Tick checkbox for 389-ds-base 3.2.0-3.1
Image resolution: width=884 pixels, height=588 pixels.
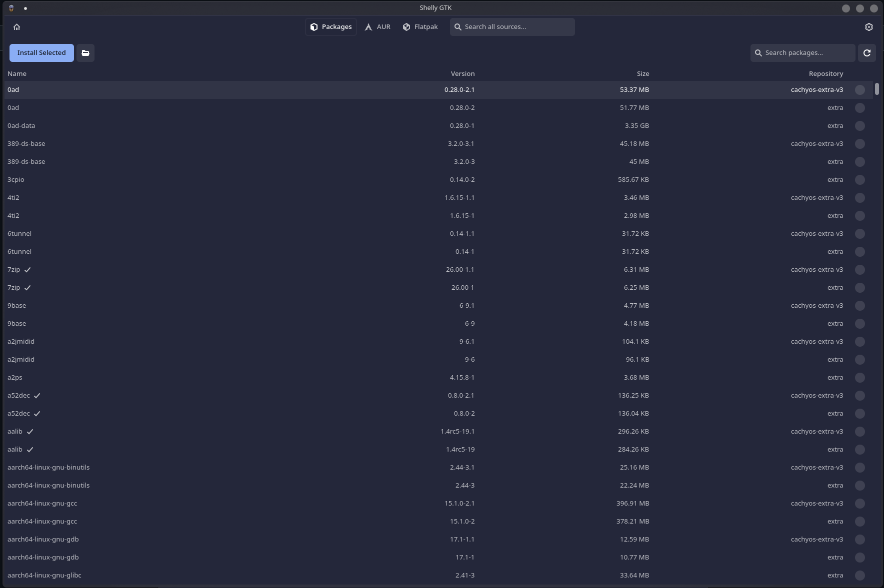coord(860,144)
